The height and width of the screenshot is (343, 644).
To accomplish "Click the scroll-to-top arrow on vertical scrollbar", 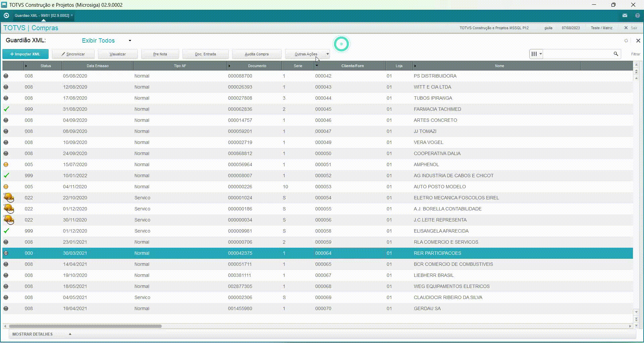I will pos(636,64).
